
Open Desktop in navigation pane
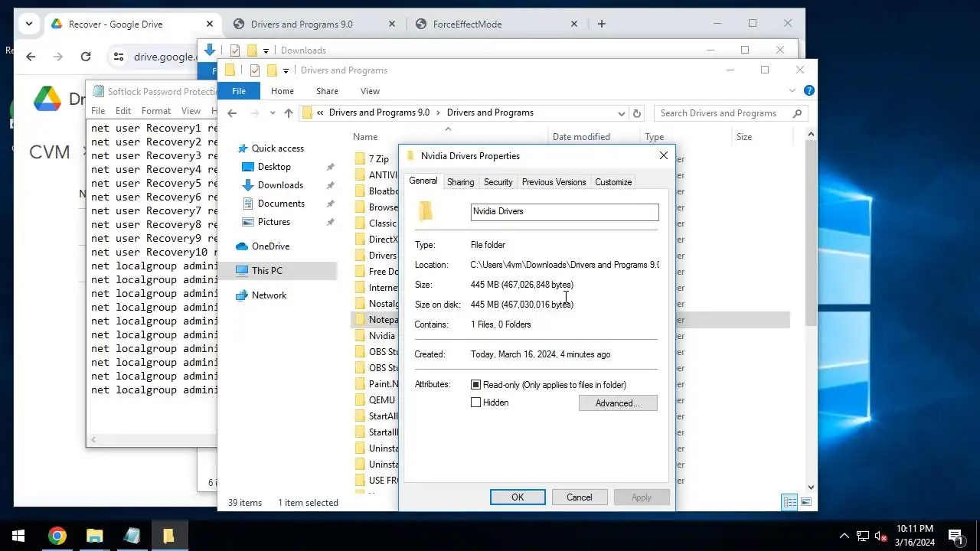[x=274, y=167]
